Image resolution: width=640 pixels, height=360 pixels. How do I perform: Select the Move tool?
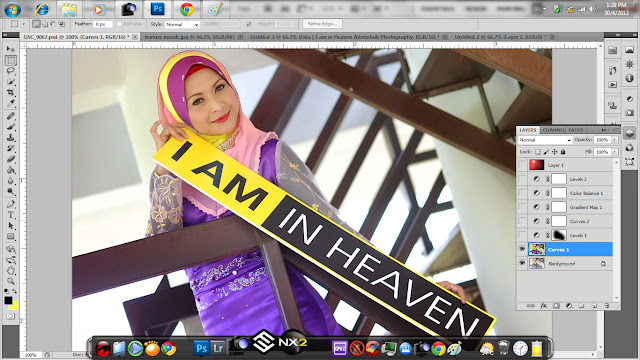coord(11,49)
